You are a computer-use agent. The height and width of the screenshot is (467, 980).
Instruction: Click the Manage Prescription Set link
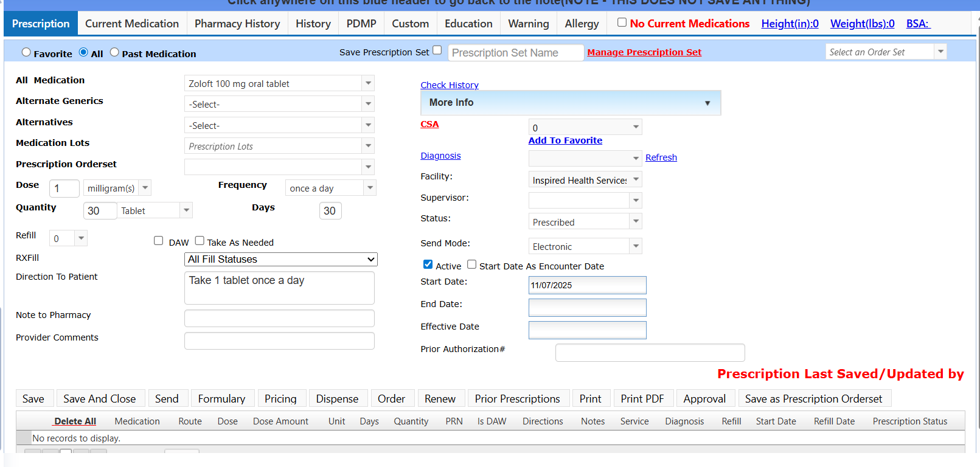[x=644, y=52]
